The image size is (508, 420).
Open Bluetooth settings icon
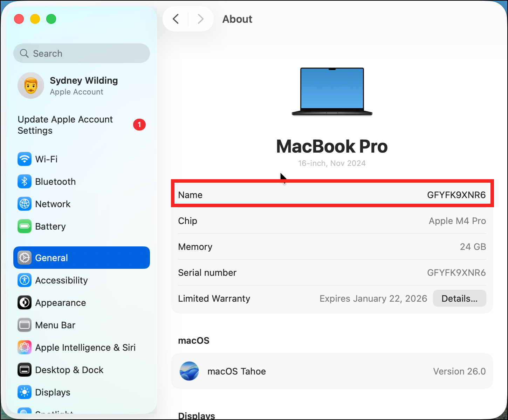(24, 182)
